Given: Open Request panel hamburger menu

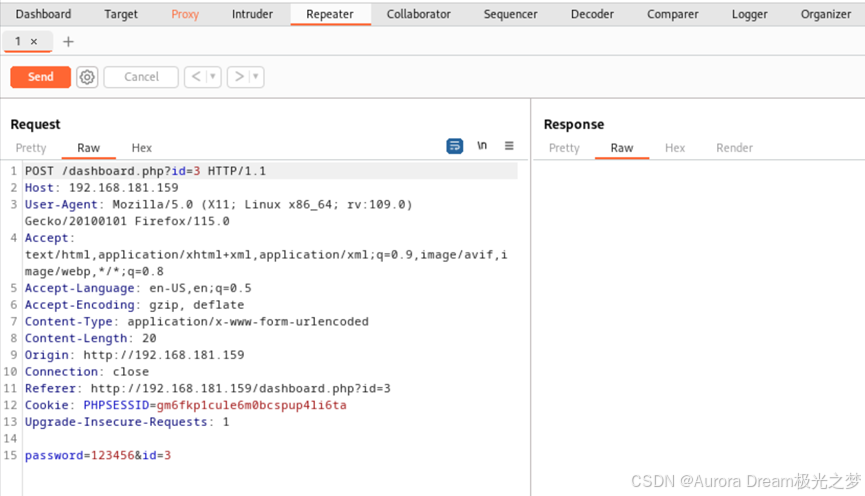Looking at the screenshot, I should pos(509,146).
